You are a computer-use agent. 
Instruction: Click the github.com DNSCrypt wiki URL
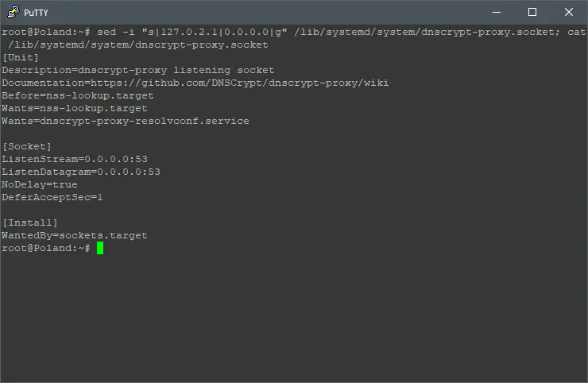click(x=239, y=83)
